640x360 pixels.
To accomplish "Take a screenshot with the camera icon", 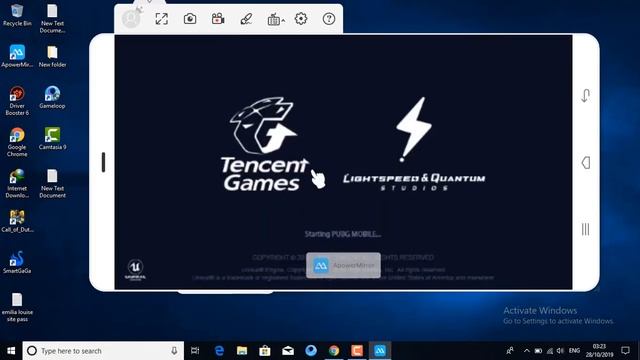I will coord(190,19).
